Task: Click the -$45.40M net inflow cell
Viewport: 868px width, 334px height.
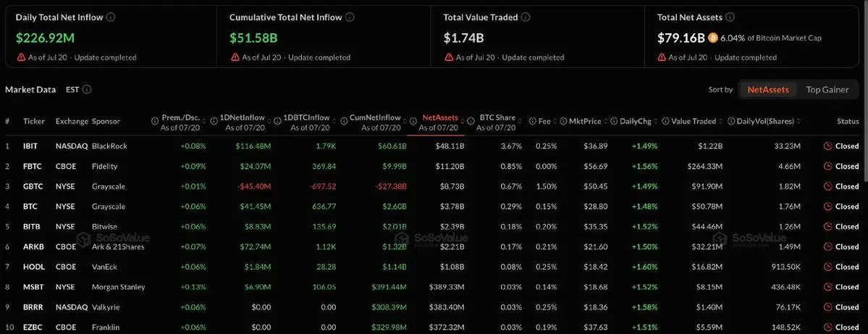Action: click(254, 186)
